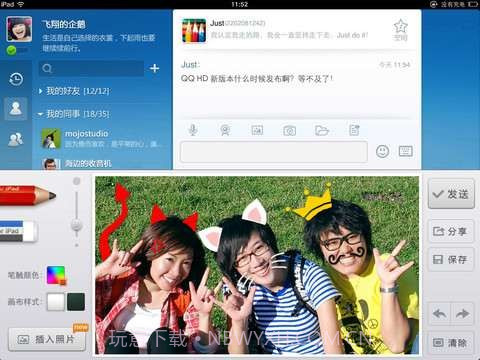The height and width of the screenshot is (360, 480).
Task: Tap the keyboard icon beside emoticon
Action: (x=406, y=151)
